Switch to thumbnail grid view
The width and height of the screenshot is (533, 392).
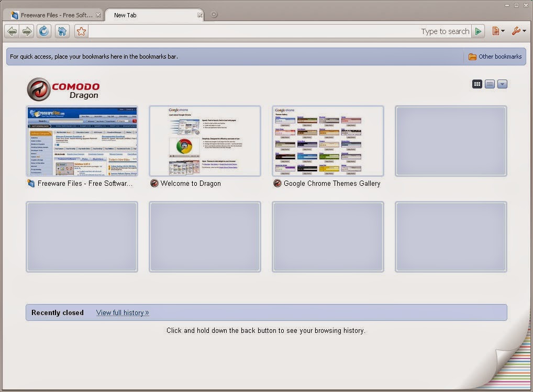click(x=477, y=84)
